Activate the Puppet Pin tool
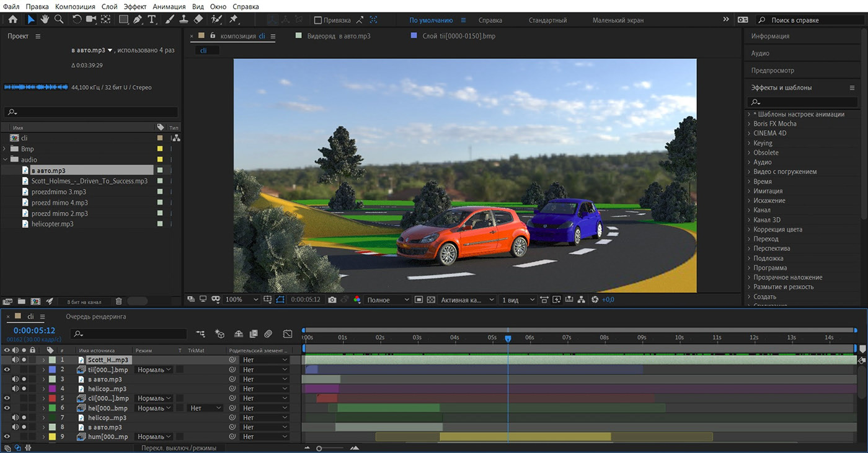 coord(233,20)
